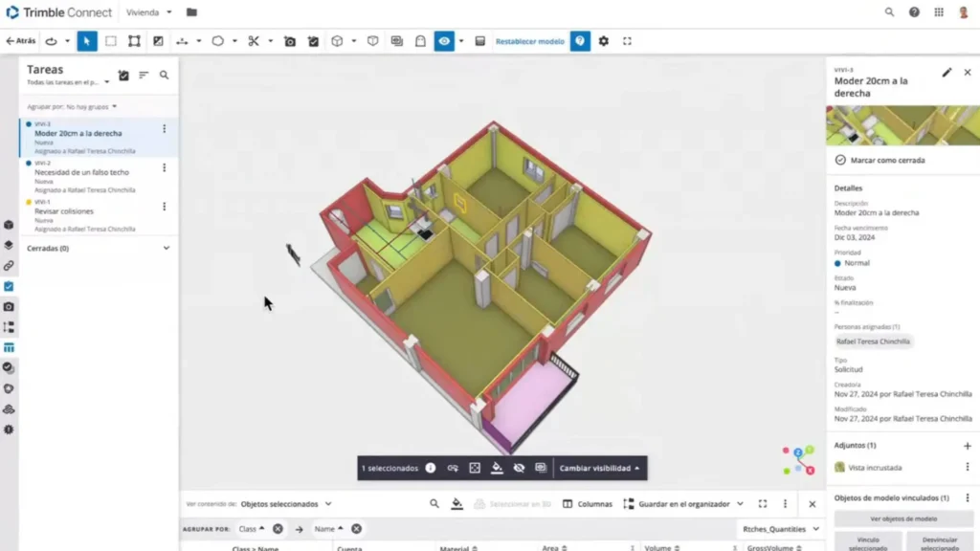Click the search icon in the Tareas panel
This screenshot has width=980, height=551.
click(x=166, y=74)
